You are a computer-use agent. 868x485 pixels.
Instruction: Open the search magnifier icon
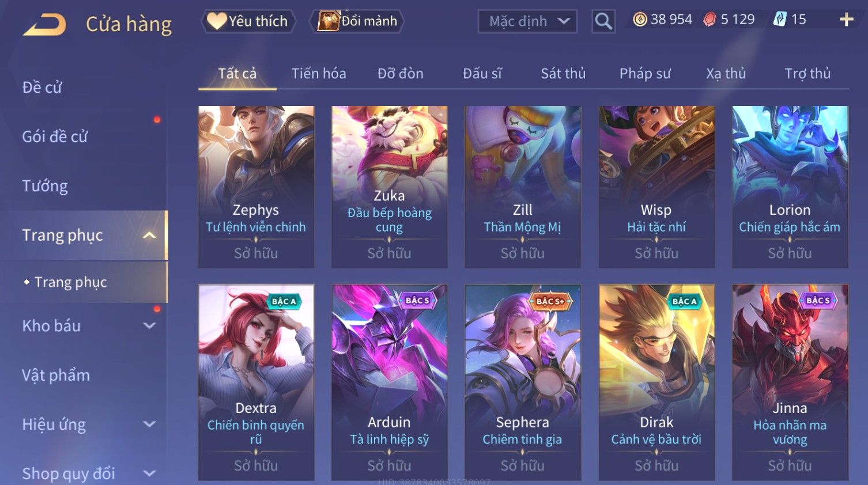(603, 21)
